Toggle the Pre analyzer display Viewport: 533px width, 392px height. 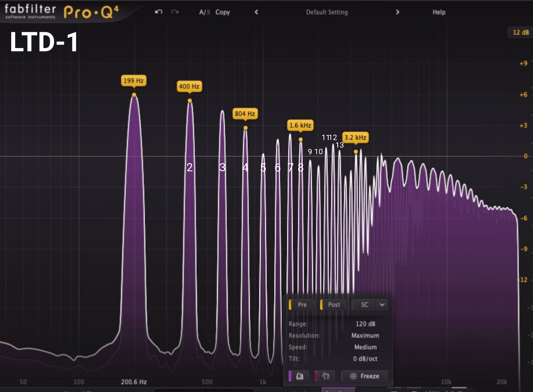tap(302, 305)
